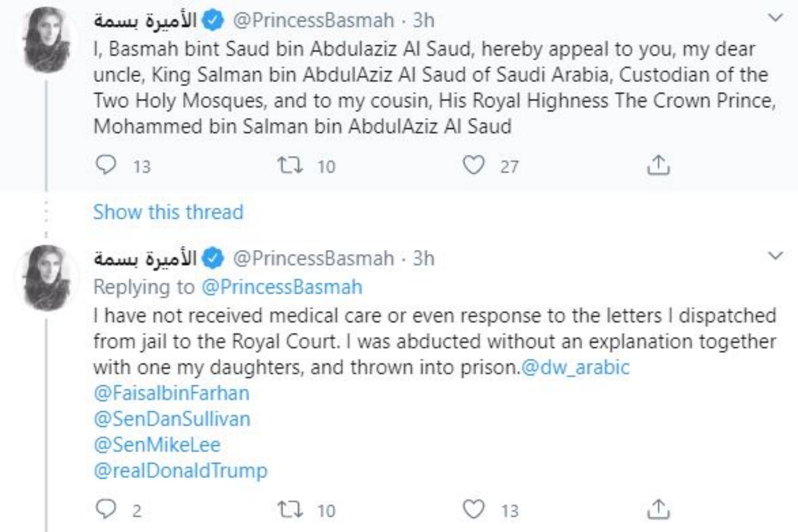Visit the @SenMikeLee profile mention
The image size is (798, 532).
pyautogui.click(x=157, y=445)
